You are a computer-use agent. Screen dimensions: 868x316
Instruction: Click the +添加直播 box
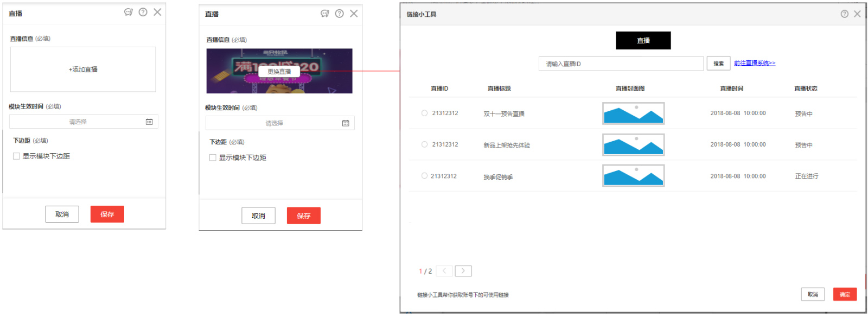click(83, 69)
